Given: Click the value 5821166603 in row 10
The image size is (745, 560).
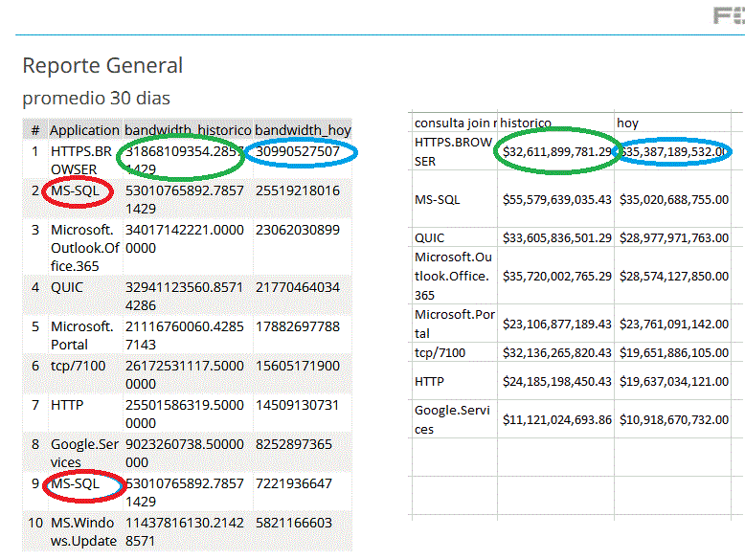Looking at the screenshot, I should (x=294, y=523).
